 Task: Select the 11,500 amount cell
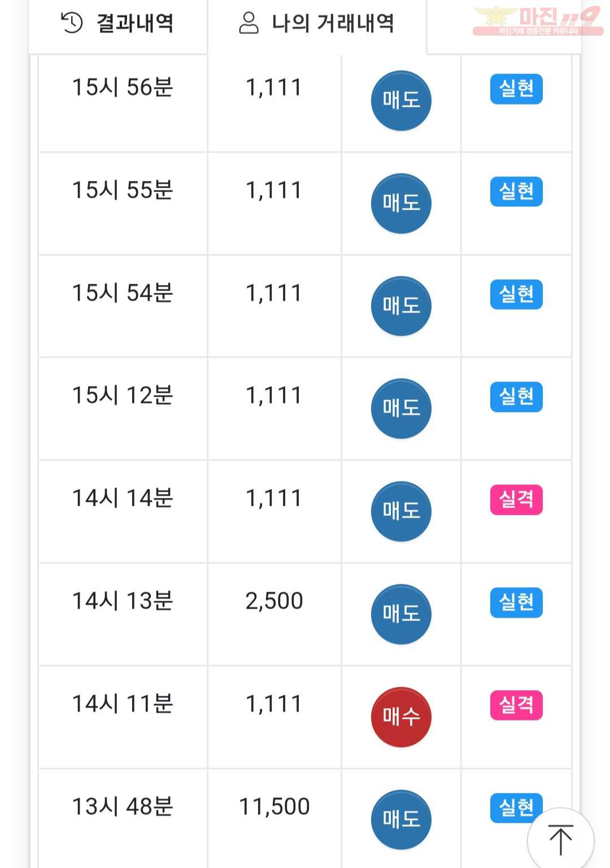(274, 819)
